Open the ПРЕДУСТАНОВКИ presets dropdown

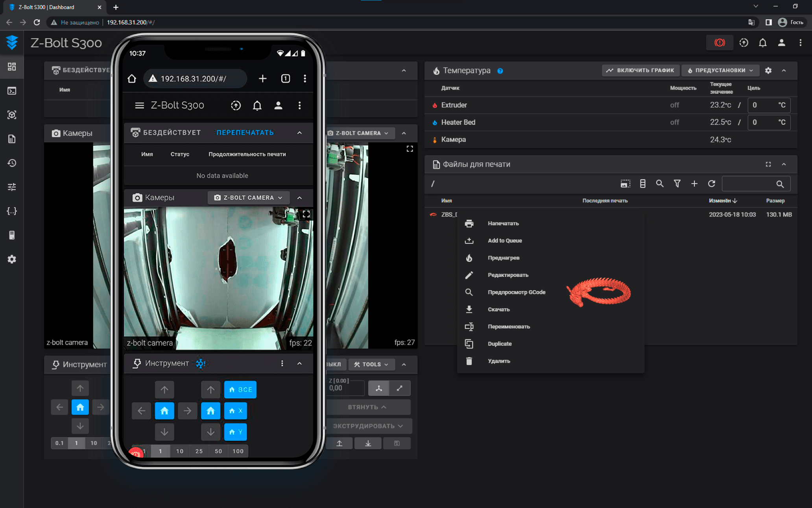720,70
